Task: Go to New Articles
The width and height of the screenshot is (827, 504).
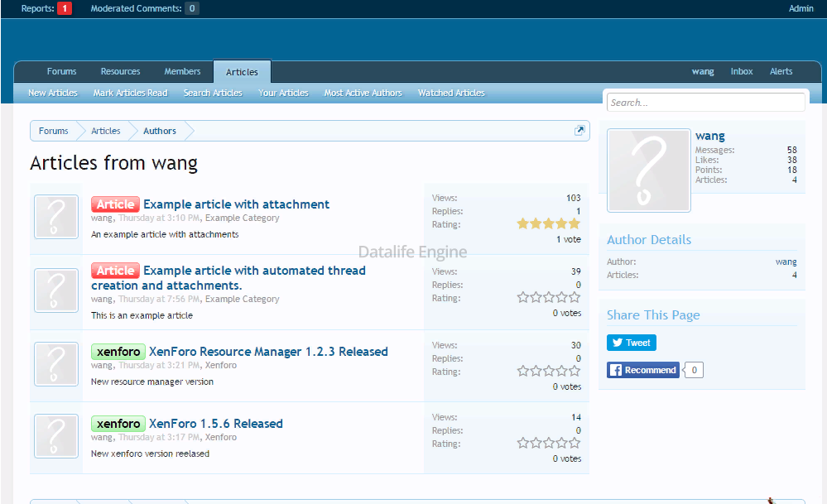Action: coord(53,93)
